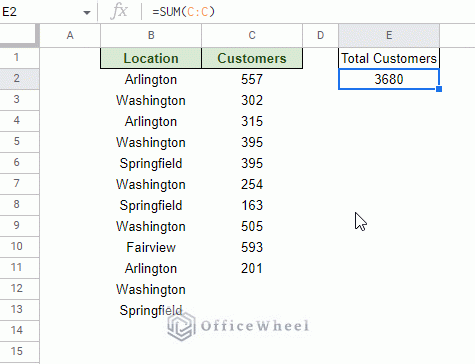Viewport: 475px width, 364px height.
Task: Select column C header
Action: click(x=252, y=35)
